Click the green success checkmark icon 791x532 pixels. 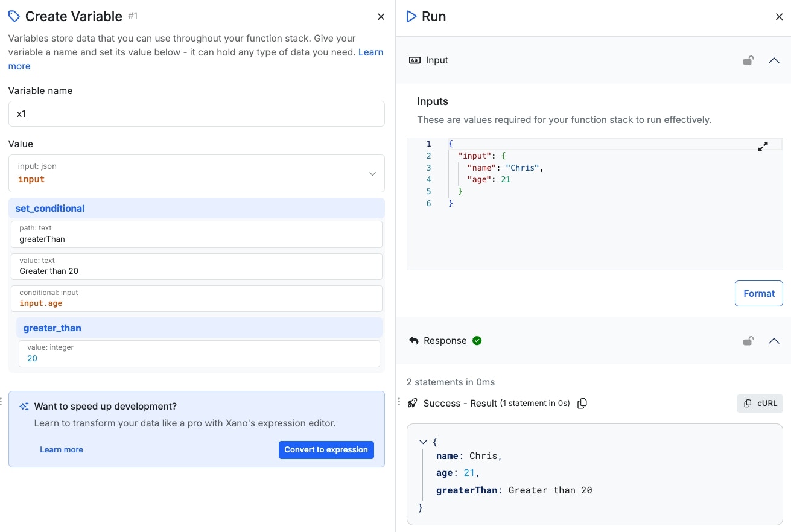pyautogui.click(x=477, y=341)
